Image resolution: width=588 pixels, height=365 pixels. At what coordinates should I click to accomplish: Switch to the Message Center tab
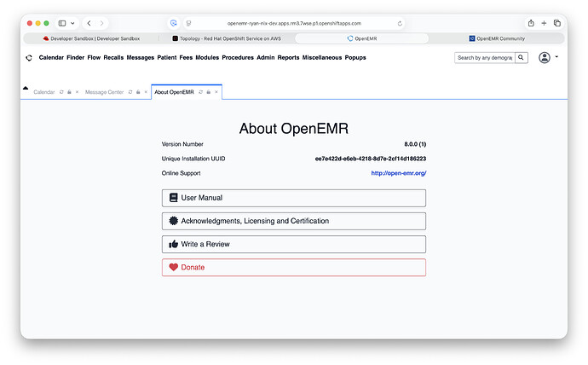104,92
